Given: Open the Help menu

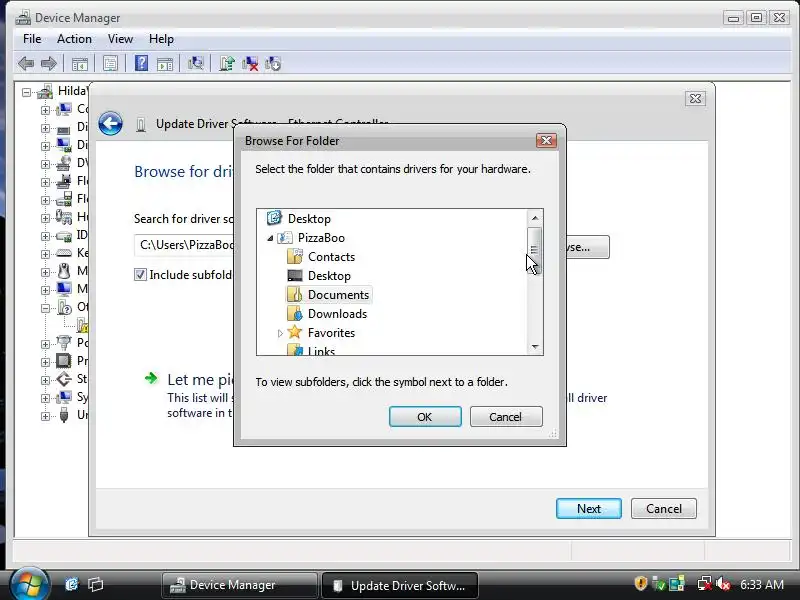Looking at the screenshot, I should click(161, 39).
